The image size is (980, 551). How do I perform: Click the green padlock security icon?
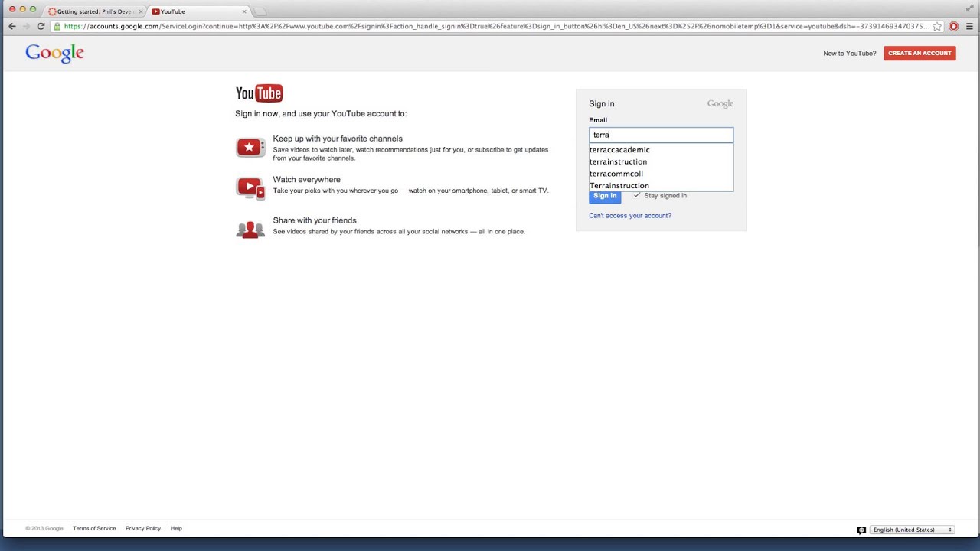(x=57, y=26)
